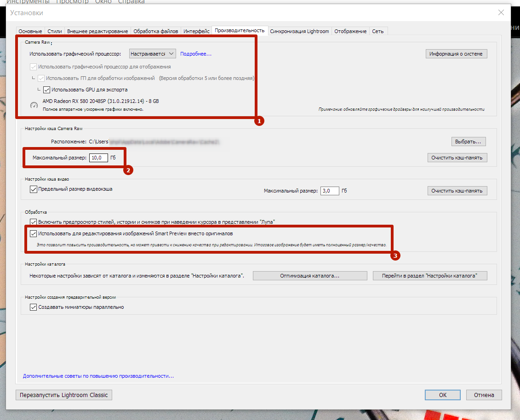Switch to the Основные tab

(x=30, y=31)
